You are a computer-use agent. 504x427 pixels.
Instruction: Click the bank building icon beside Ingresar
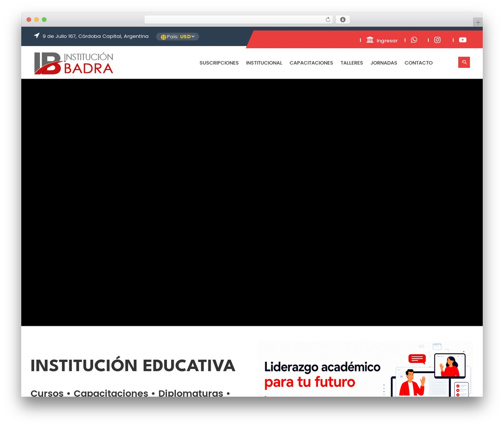tap(370, 40)
